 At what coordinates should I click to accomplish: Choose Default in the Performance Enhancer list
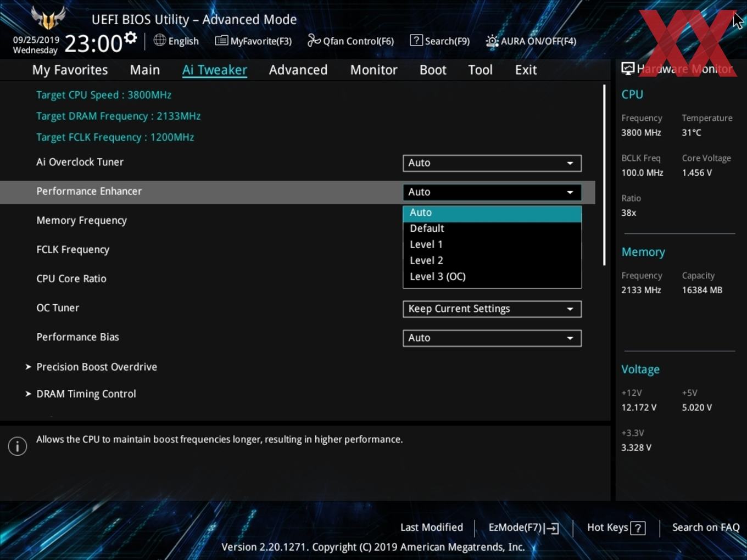pos(492,228)
